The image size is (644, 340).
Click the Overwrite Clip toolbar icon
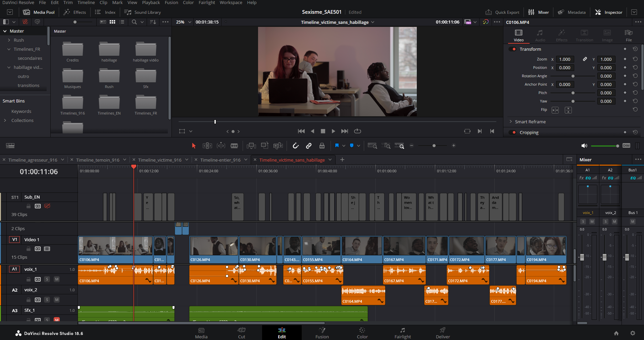[x=265, y=145]
